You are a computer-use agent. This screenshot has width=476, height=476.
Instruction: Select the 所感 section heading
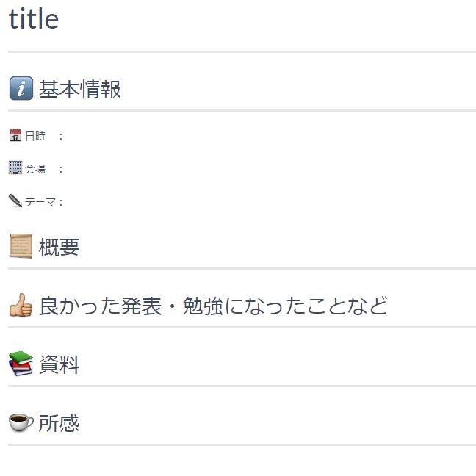click(59, 423)
